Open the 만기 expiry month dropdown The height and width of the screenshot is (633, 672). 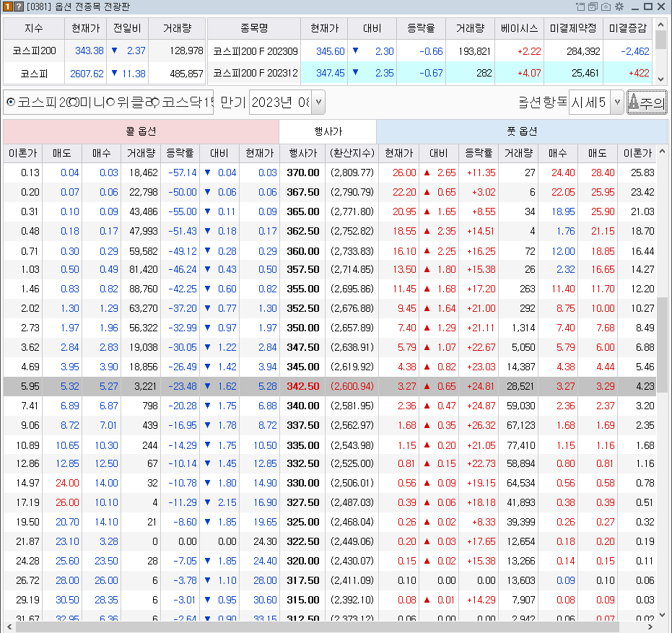pyautogui.click(x=318, y=102)
